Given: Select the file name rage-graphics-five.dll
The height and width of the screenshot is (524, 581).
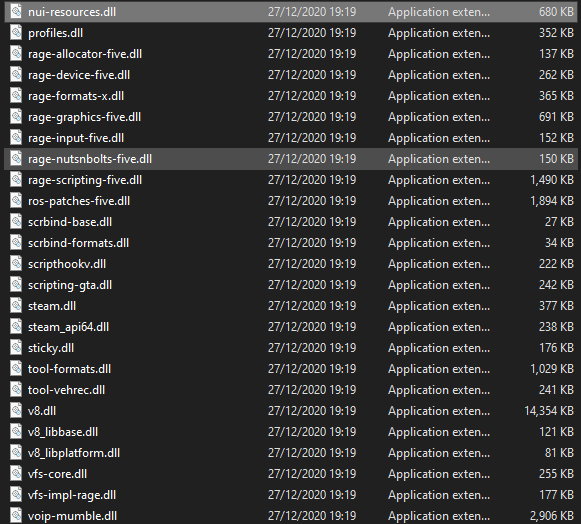Looking at the screenshot, I should [x=84, y=117].
